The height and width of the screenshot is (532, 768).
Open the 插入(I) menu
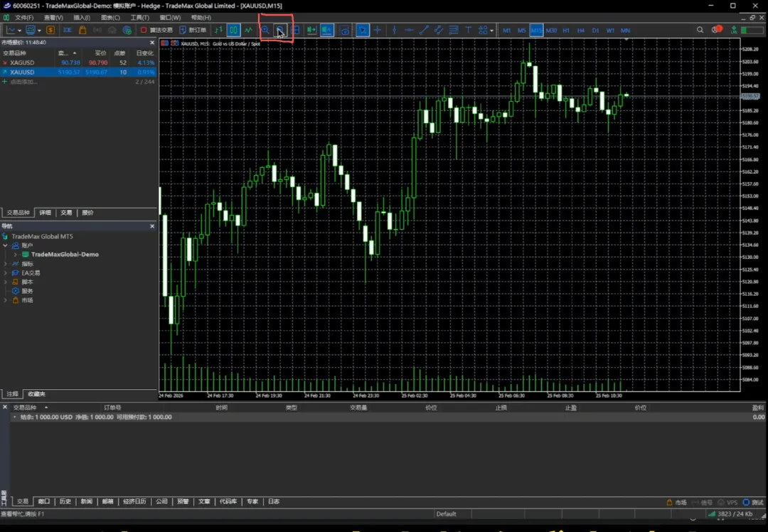point(82,18)
